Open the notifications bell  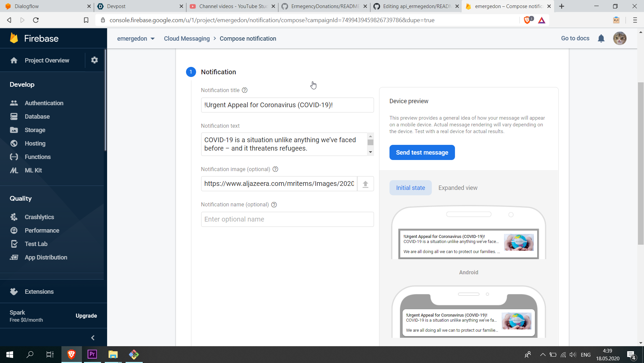click(601, 39)
